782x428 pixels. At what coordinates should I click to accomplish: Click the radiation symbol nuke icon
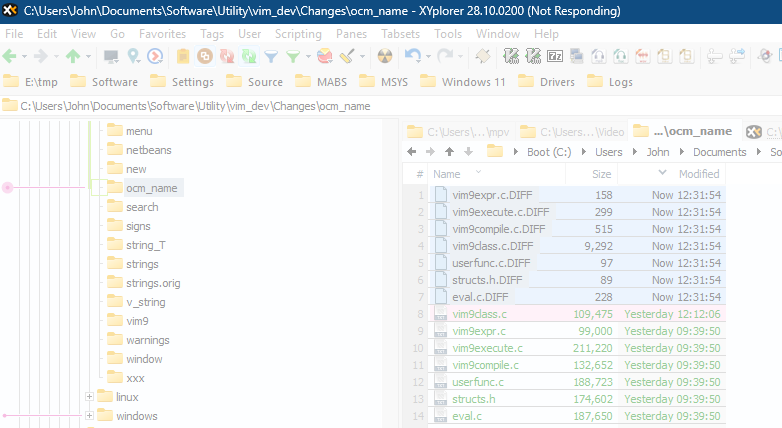click(386, 57)
